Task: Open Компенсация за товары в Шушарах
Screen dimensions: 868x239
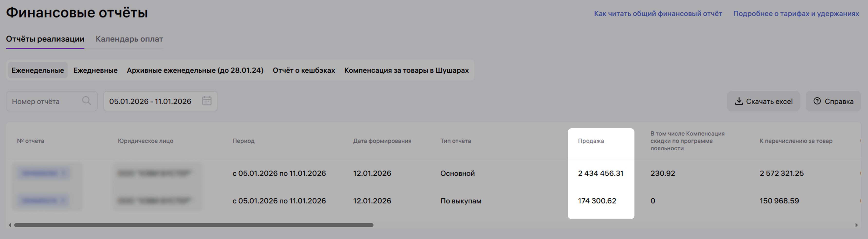Action: [x=406, y=70]
